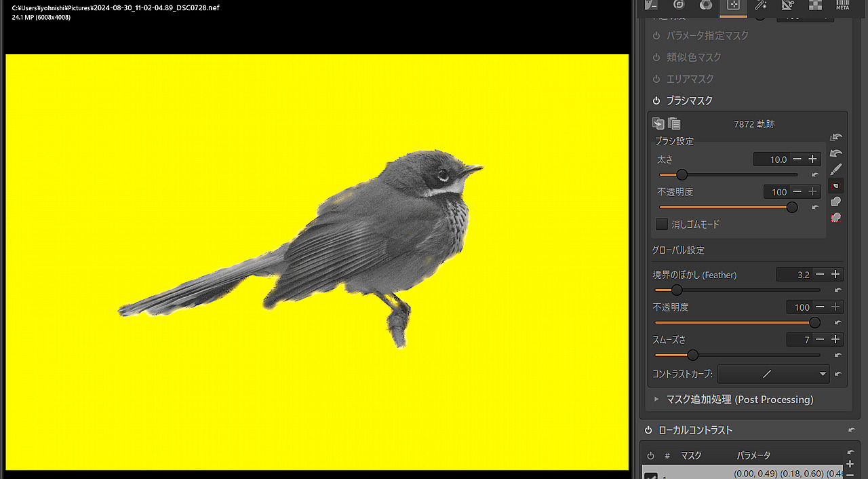Screen dimensions: 868x479
Task: Select the pencil brush drawing icon
Action: point(836,169)
